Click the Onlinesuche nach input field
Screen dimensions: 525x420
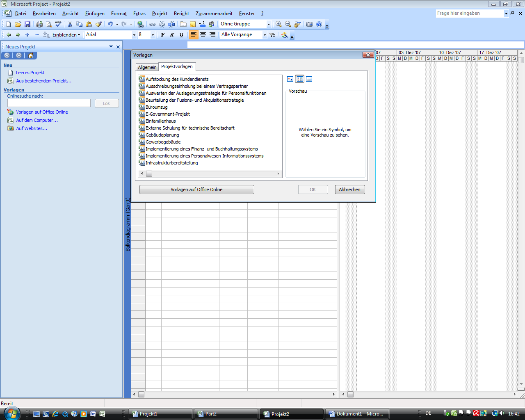point(49,103)
